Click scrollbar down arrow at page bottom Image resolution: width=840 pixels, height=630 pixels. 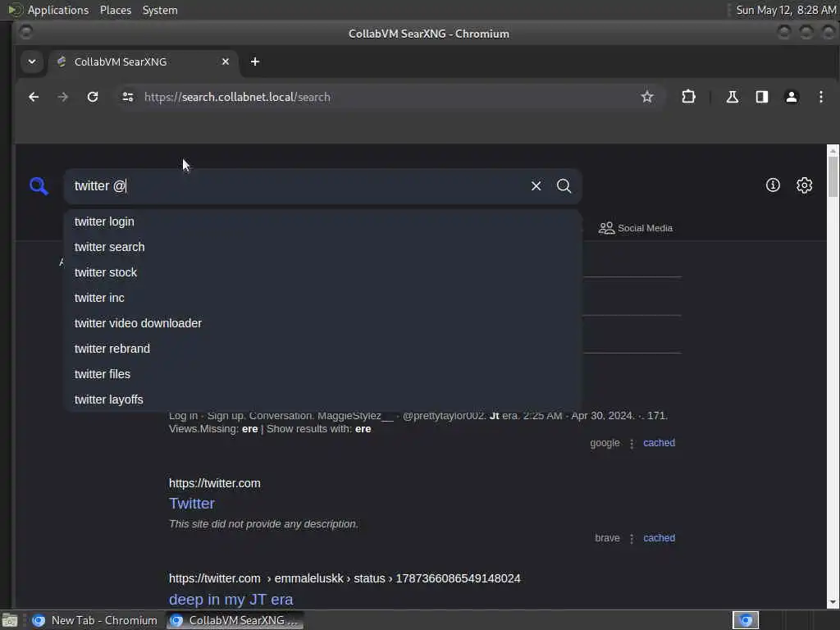tap(833, 603)
